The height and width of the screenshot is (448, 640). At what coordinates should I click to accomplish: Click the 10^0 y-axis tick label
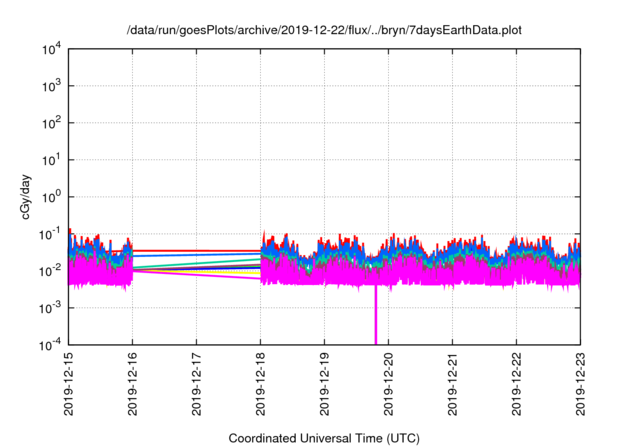click(50, 197)
